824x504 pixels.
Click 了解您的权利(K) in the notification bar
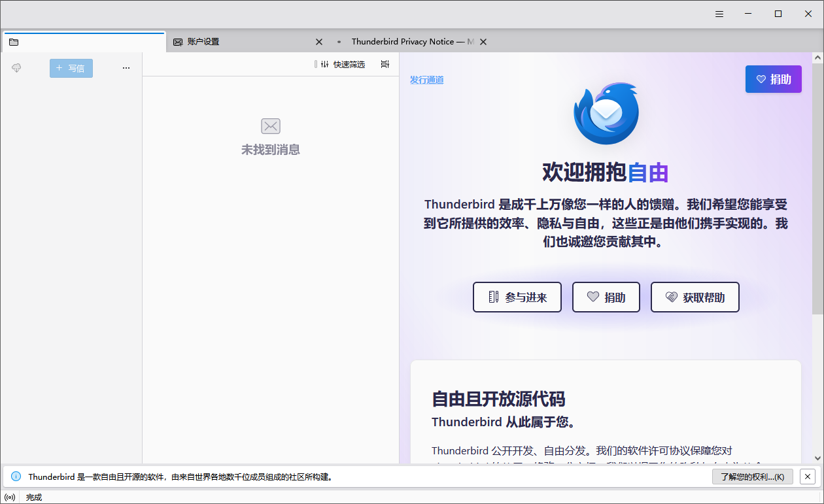click(752, 477)
